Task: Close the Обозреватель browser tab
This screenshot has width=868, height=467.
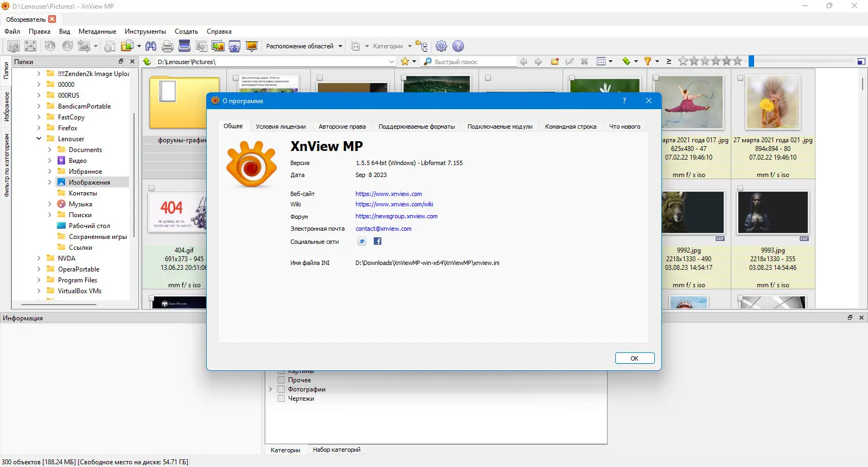Action: 52,19
